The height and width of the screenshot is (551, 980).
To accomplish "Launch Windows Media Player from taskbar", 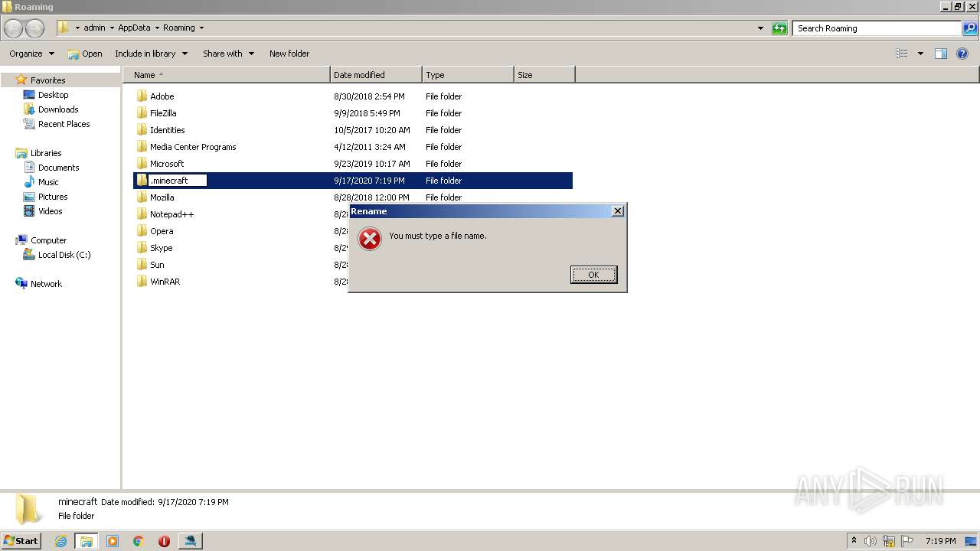I will point(113,541).
